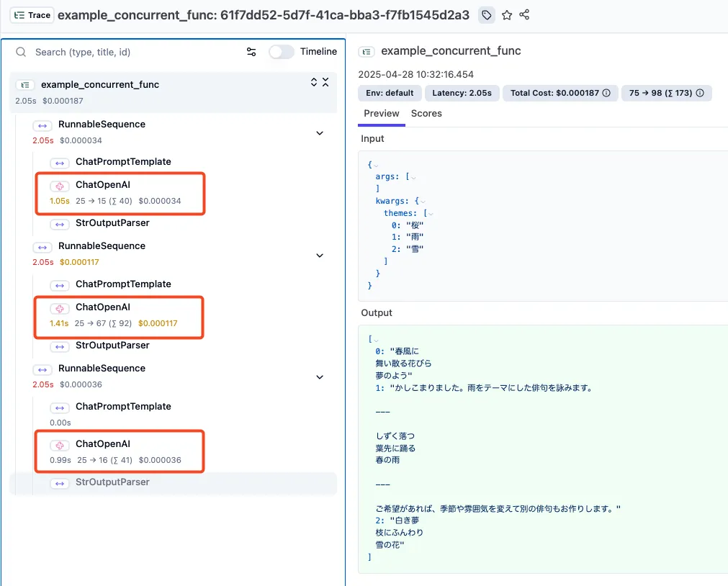
Task: Click the example_concurrent_func heading in detail panel
Action: (451, 51)
